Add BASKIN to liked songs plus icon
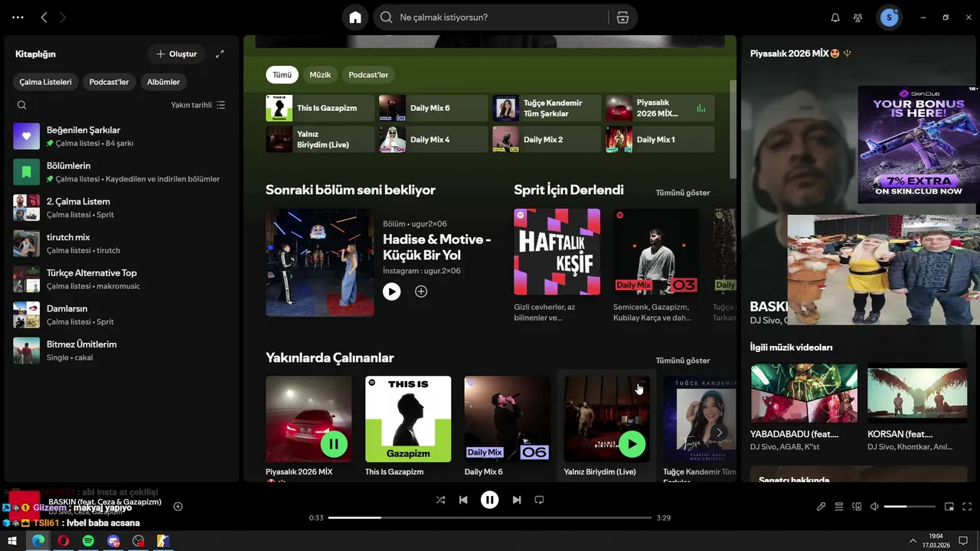980x551 pixels. point(178,507)
